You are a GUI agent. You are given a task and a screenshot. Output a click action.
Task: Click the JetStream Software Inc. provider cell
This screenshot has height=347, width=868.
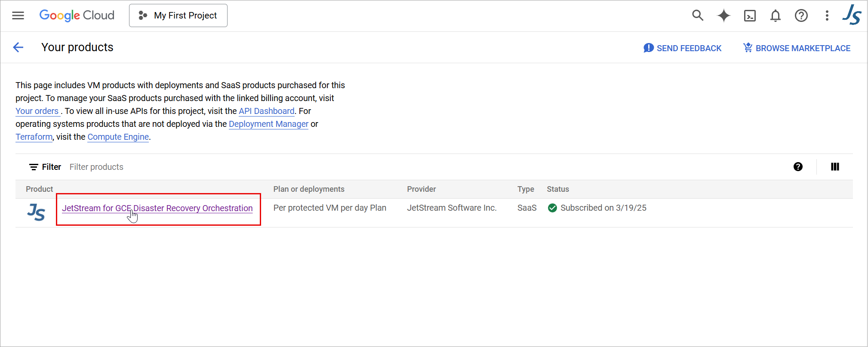452,208
